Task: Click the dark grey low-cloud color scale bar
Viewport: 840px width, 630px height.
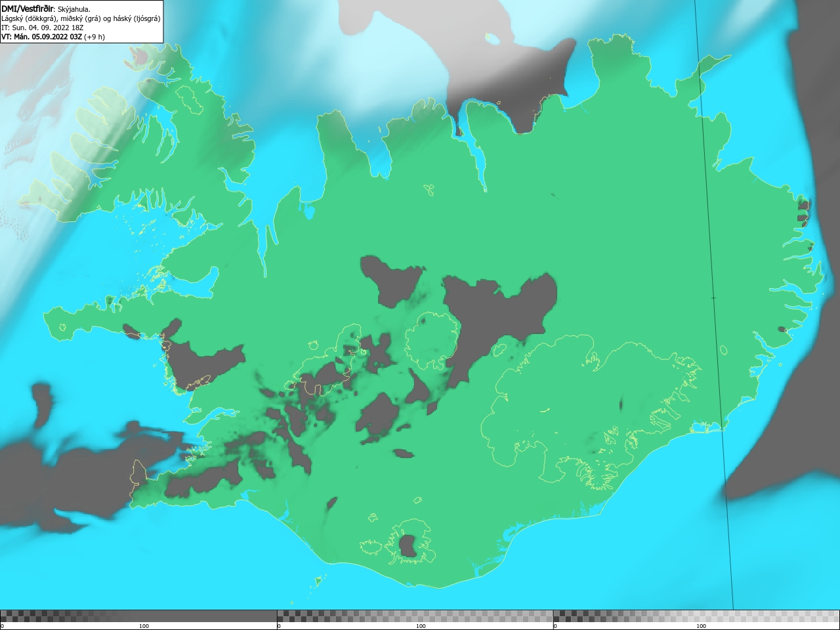Action: [138, 616]
